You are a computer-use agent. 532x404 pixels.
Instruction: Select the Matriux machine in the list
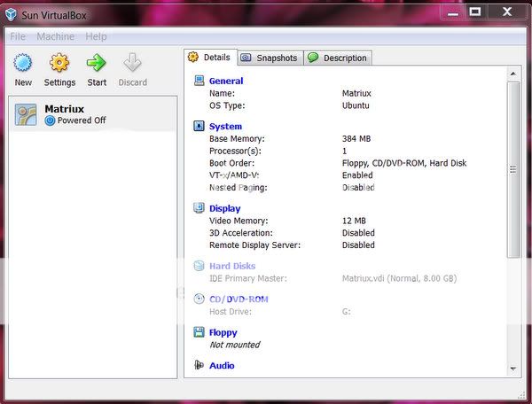tap(92, 114)
